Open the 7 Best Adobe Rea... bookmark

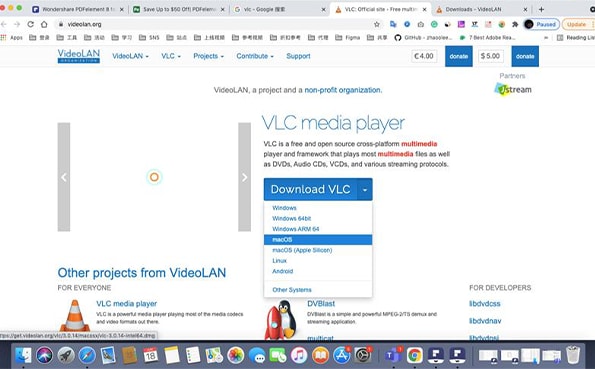click(487, 38)
